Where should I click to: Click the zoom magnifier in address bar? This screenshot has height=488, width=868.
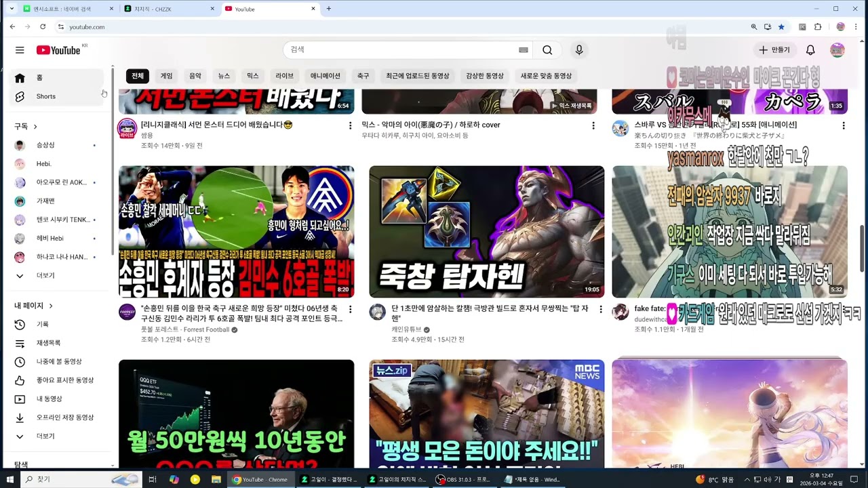coord(754,26)
